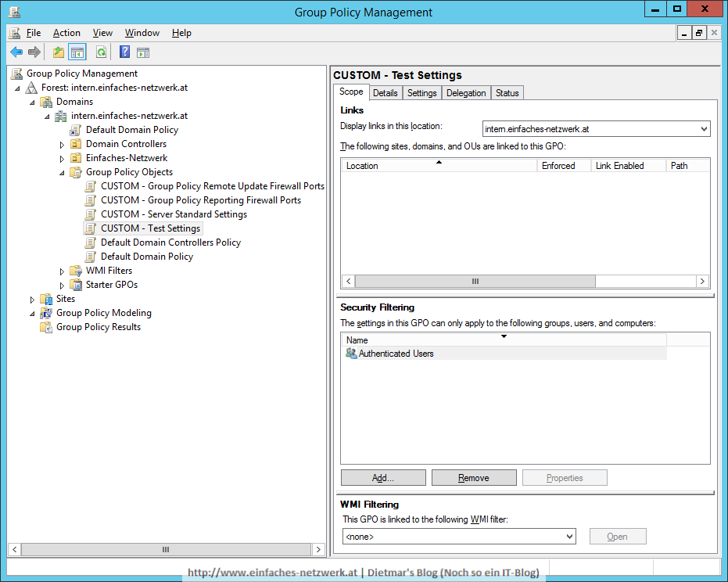Viewport: 728px width, 582px height.
Task: Click the Domain Controllers OU icon
Action: (x=76, y=144)
